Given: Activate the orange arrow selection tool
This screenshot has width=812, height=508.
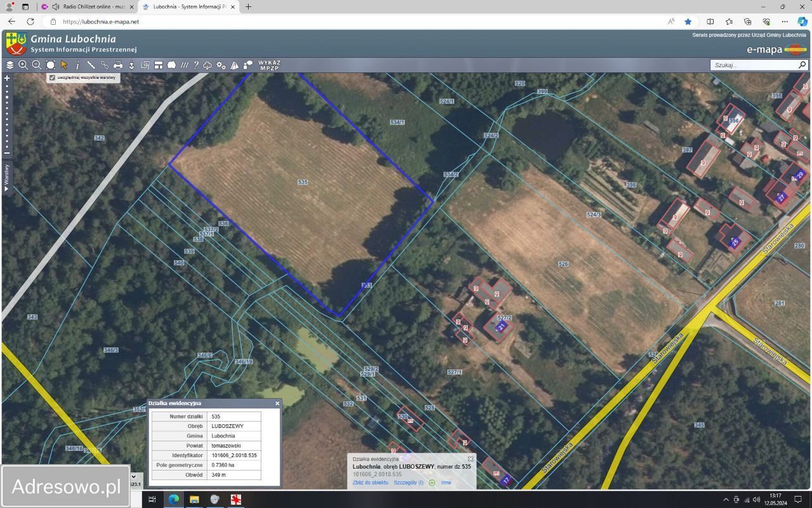Looking at the screenshot, I should click(x=64, y=65).
